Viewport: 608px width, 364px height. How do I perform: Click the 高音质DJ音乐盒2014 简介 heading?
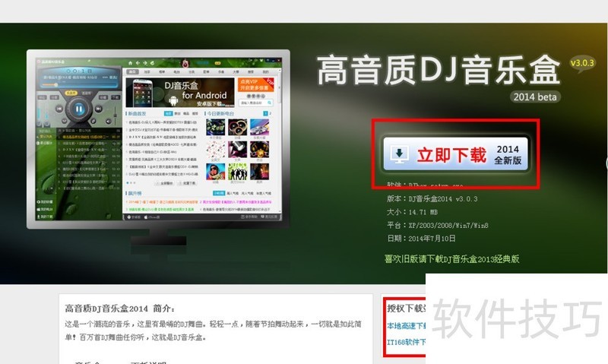[120, 309]
